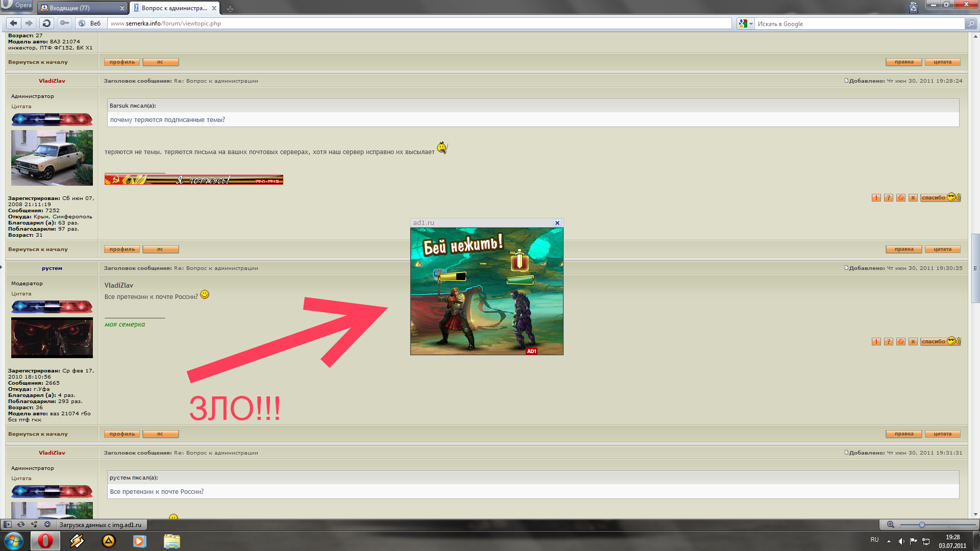The image size is (980, 551).
Task: Click лс button in VladiZlav's 19:28:24 post
Action: (x=161, y=249)
